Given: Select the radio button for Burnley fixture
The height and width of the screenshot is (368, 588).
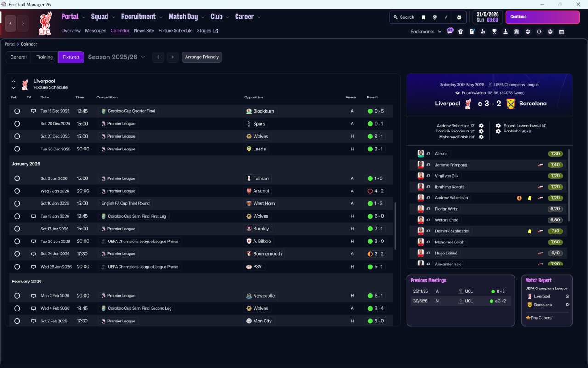Looking at the screenshot, I should point(17,229).
